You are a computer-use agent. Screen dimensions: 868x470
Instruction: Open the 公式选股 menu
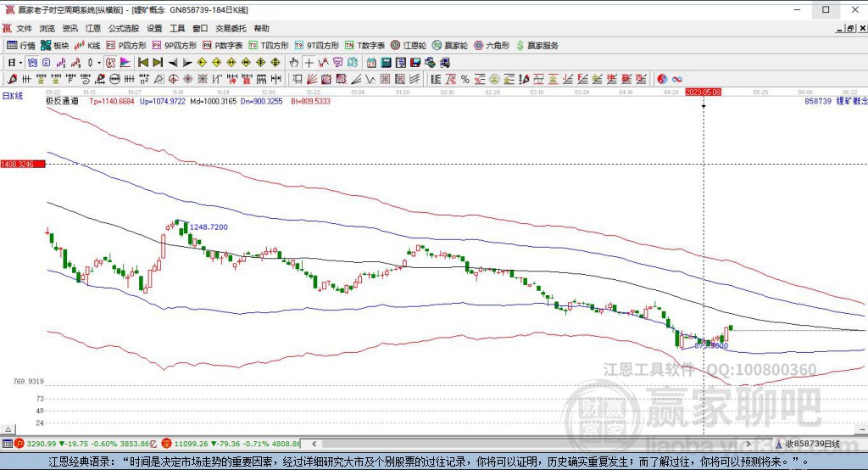pyautogui.click(x=124, y=28)
